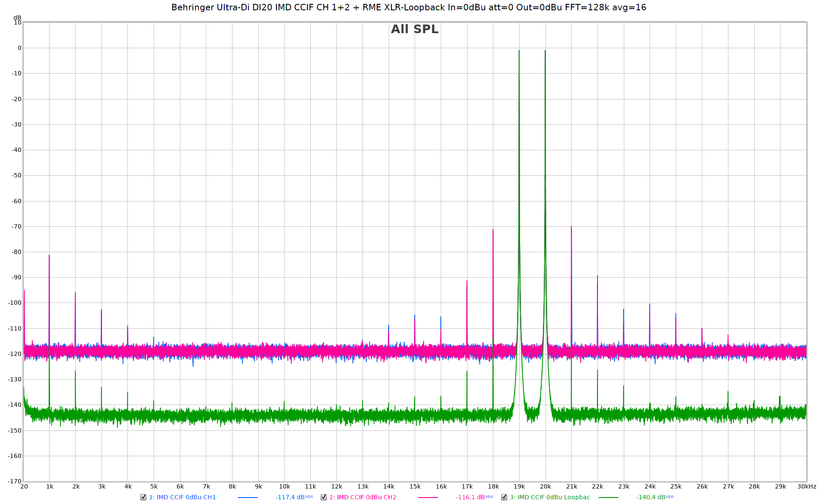The image size is (818, 504).
Task: Click the 19k frequency axis label
Action: coord(519,486)
